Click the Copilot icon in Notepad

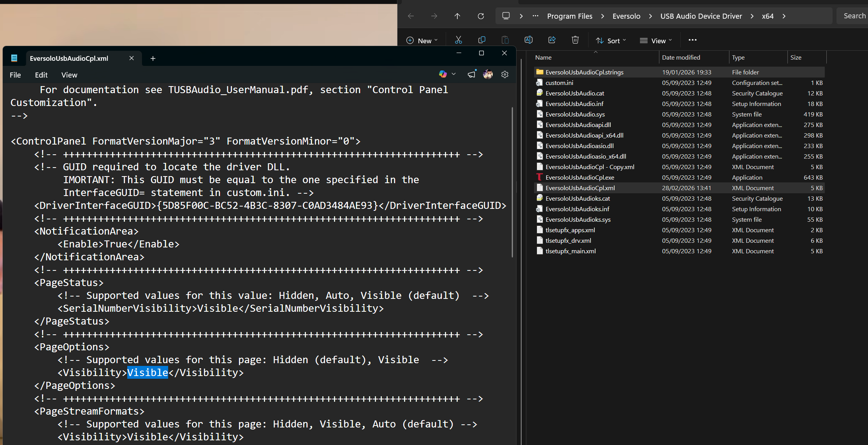coord(443,74)
